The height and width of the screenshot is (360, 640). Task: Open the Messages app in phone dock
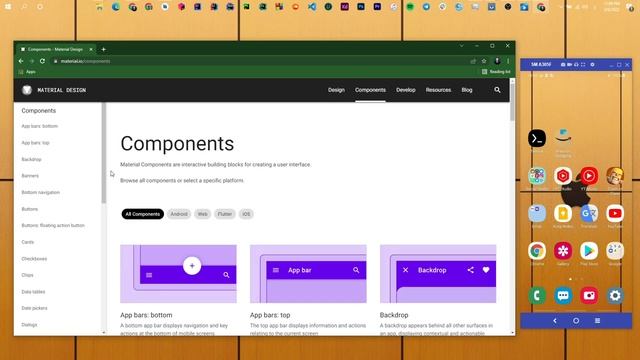point(563,295)
